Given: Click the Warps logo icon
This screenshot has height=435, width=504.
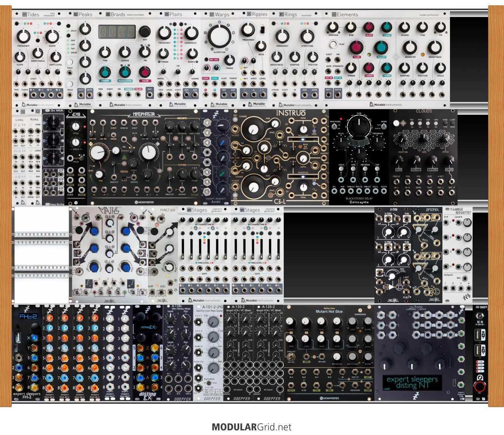Looking at the screenshot, I should tap(212, 14).
